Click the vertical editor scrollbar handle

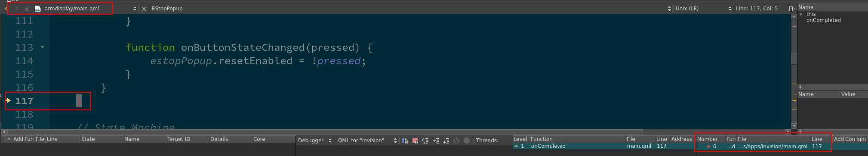[794, 58]
